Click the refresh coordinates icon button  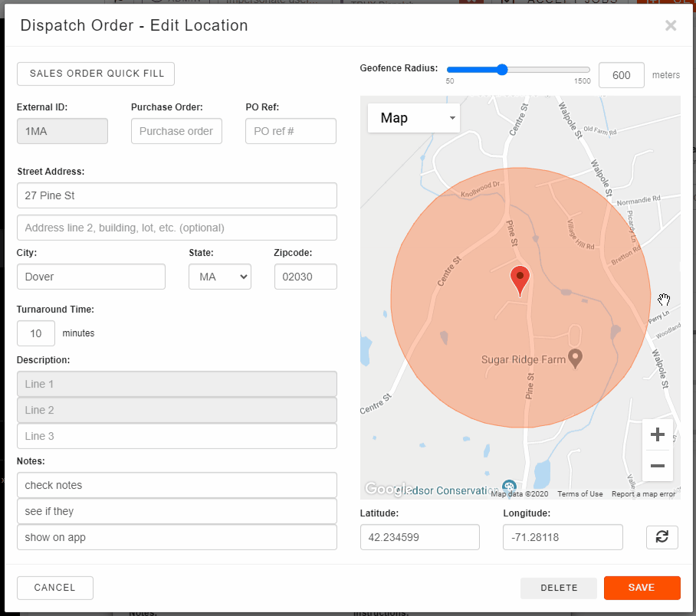[x=662, y=537]
